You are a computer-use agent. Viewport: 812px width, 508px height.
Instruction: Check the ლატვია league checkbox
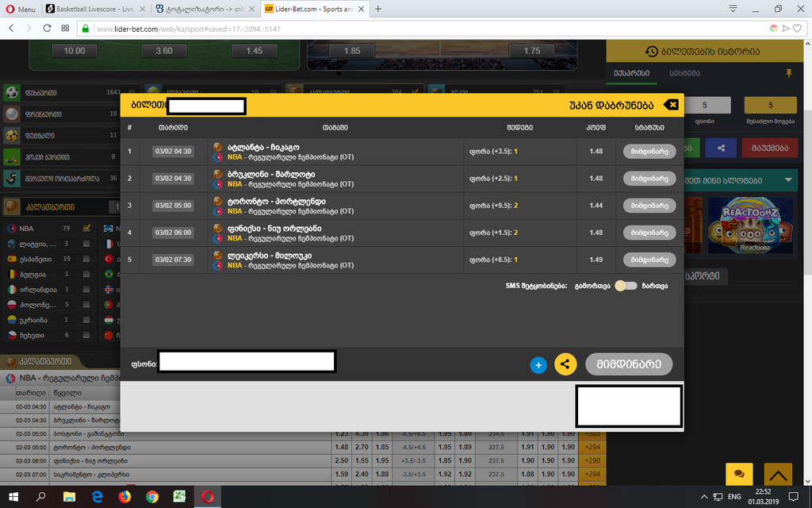[86, 244]
